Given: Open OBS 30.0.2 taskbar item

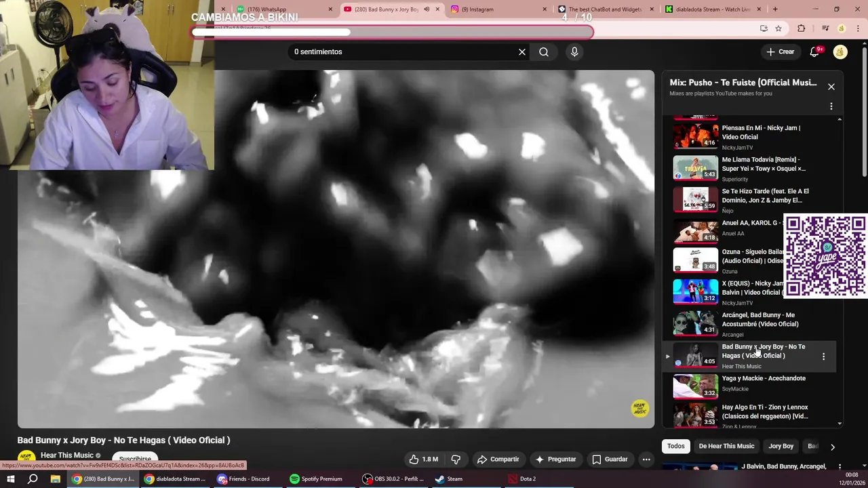Looking at the screenshot, I should pyautogui.click(x=393, y=479).
